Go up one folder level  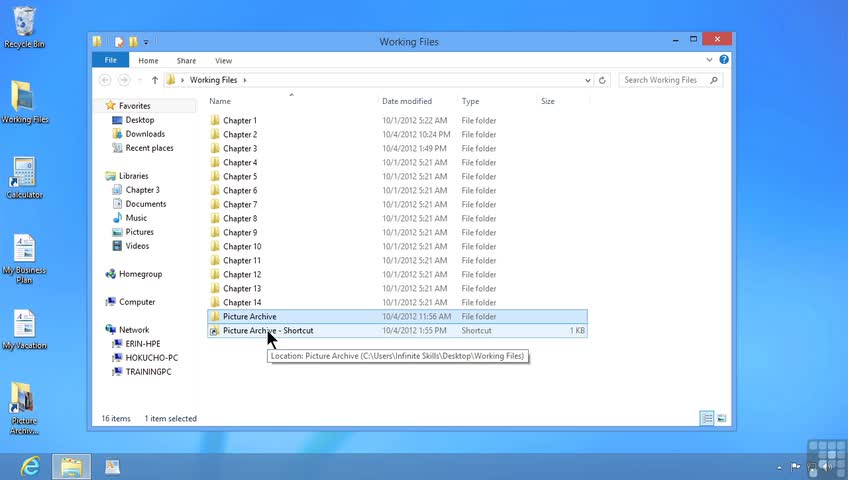click(x=155, y=80)
